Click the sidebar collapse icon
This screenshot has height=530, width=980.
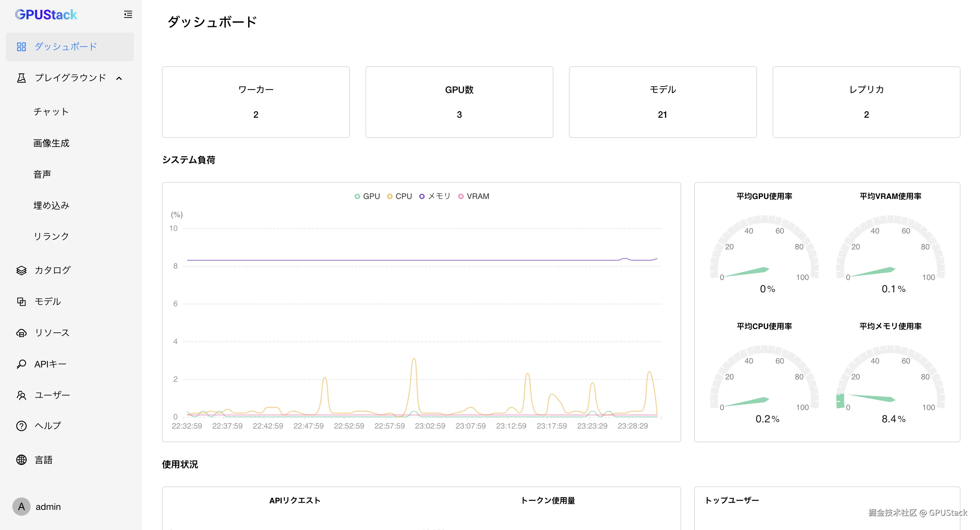(x=128, y=14)
